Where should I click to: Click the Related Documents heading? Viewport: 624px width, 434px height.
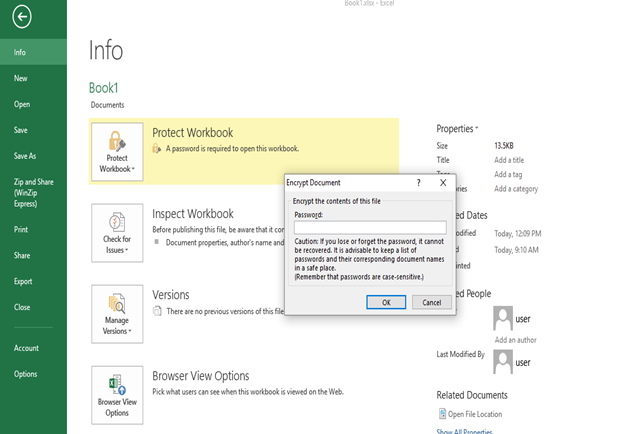click(472, 395)
